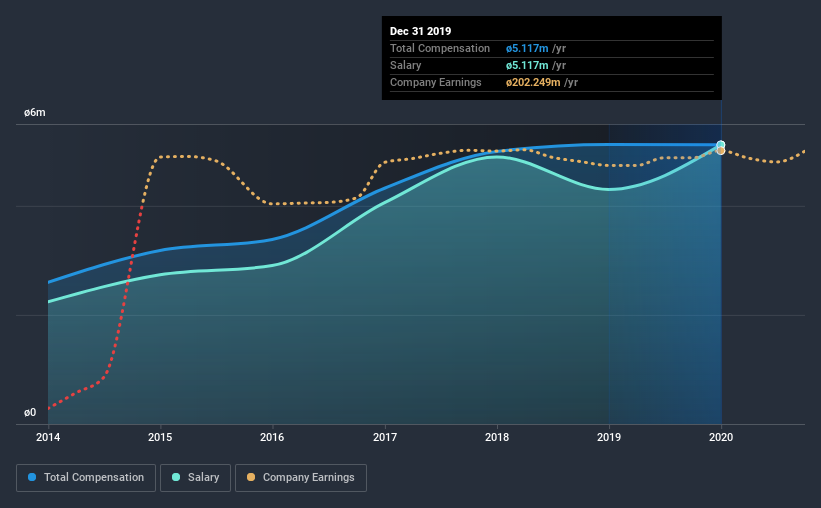This screenshot has height=508, width=821.
Task: Toggle the Salary legend button
Action: pos(195,478)
